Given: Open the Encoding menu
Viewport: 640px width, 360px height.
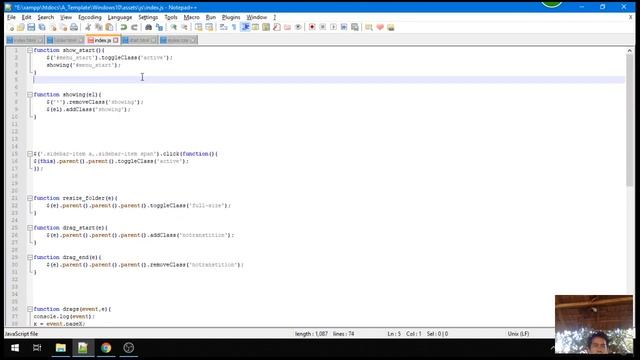Looking at the screenshot, I should (x=90, y=17).
